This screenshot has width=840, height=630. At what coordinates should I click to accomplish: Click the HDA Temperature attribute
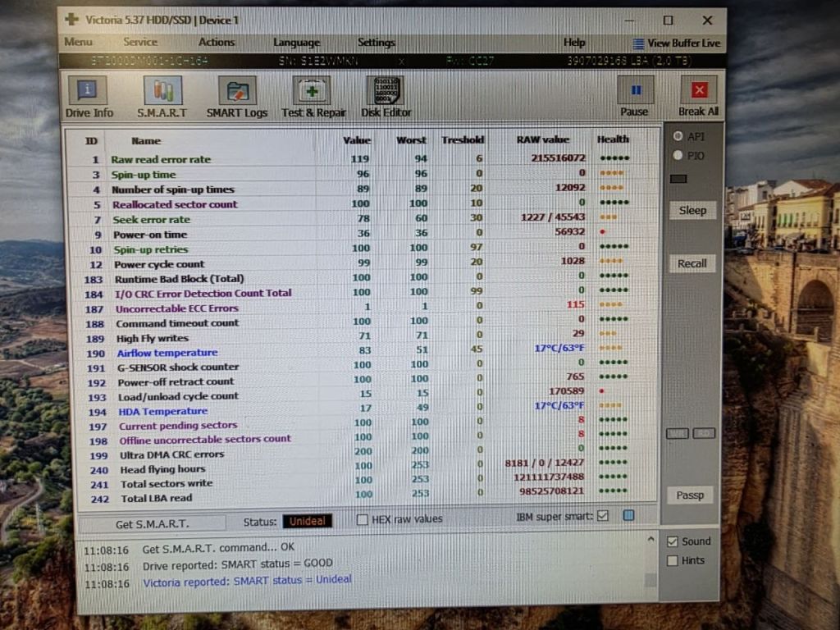(163, 412)
